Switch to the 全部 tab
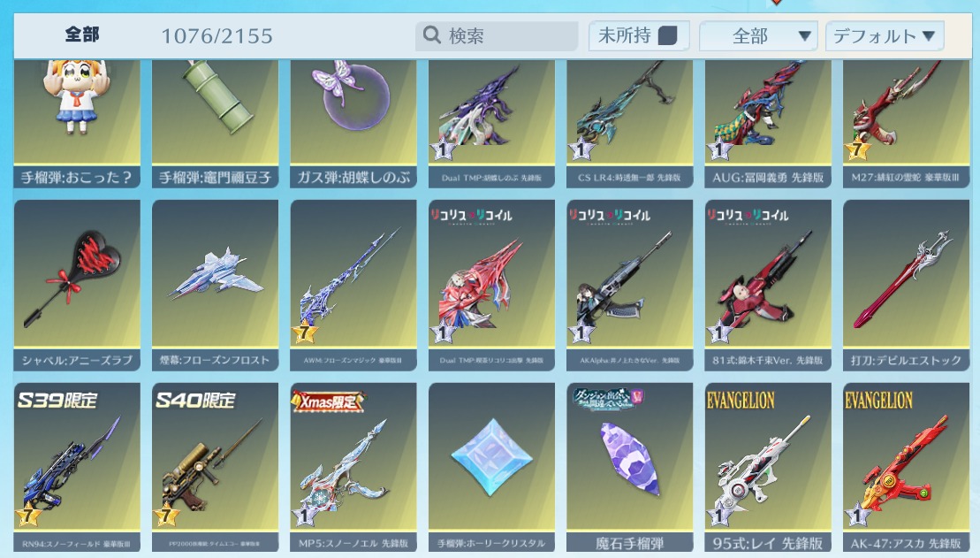Image resolution: width=980 pixels, height=558 pixels. pyautogui.click(x=82, y=35)
